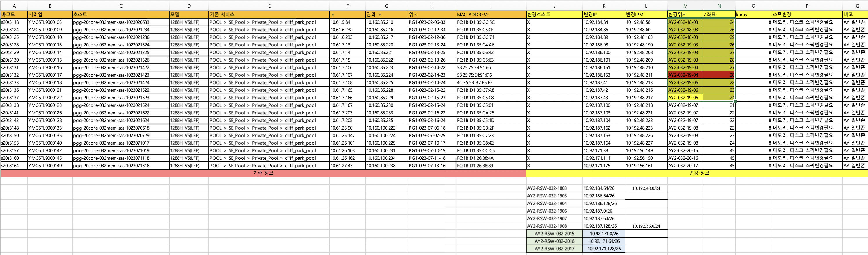
Task: Select the MAC_ADDRESS header cell
Action: [491, 15]
